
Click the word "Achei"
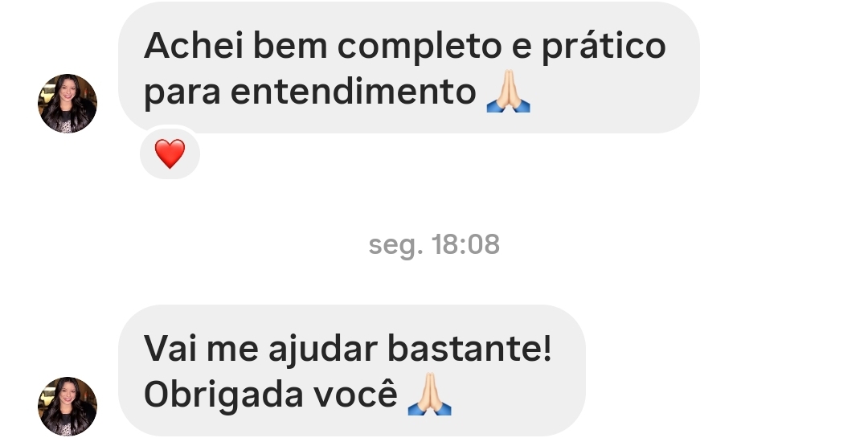pos(194,45)
